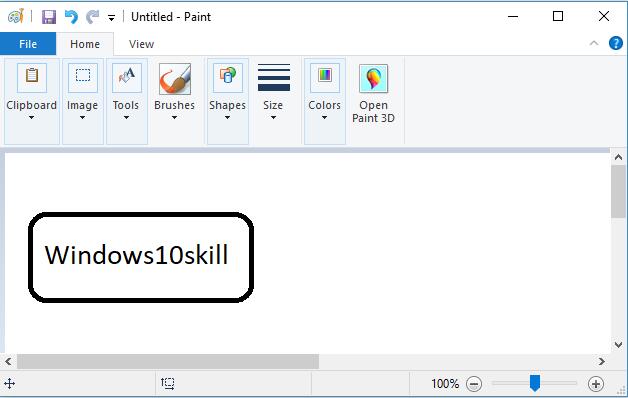628x398 pixels.
Task: Open Customize Quick Access Toolbar arrow
Action: pos(111,18)
